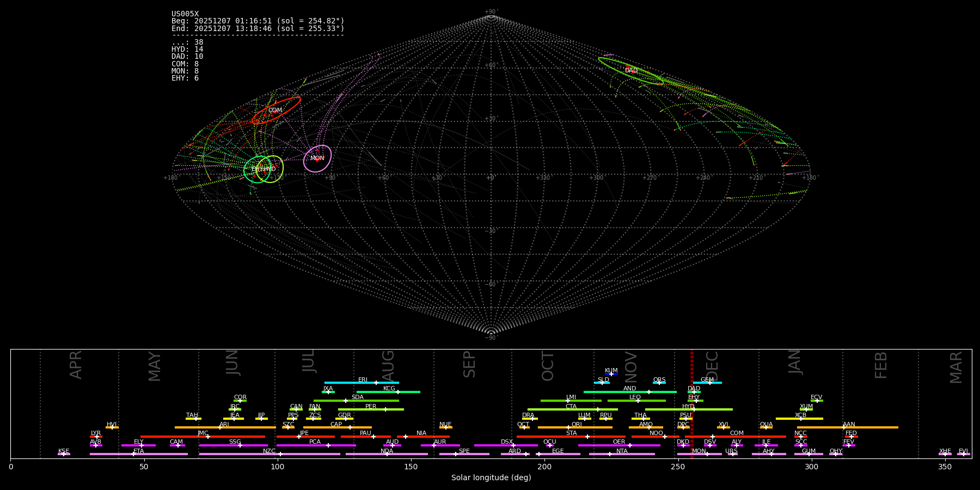
Task: Click the 'EHY: 6' count in legend
Action: pyautogui.click(x=185, y=78)
